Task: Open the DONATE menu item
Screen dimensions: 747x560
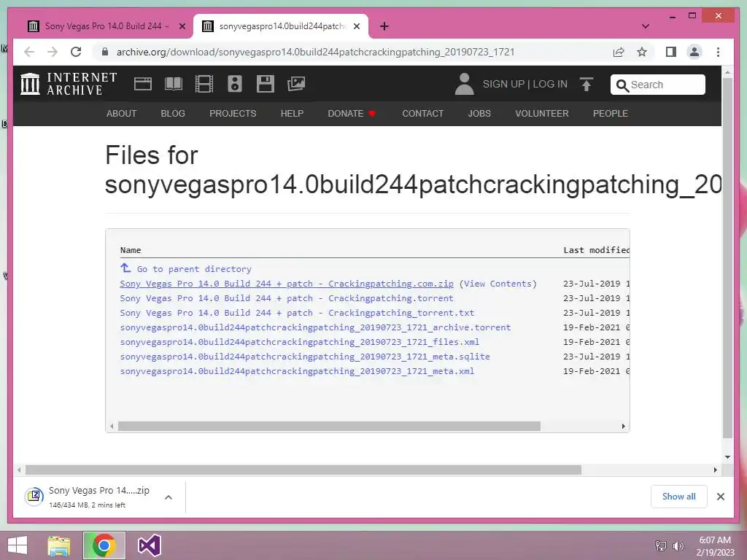Action: pos(352,113)
